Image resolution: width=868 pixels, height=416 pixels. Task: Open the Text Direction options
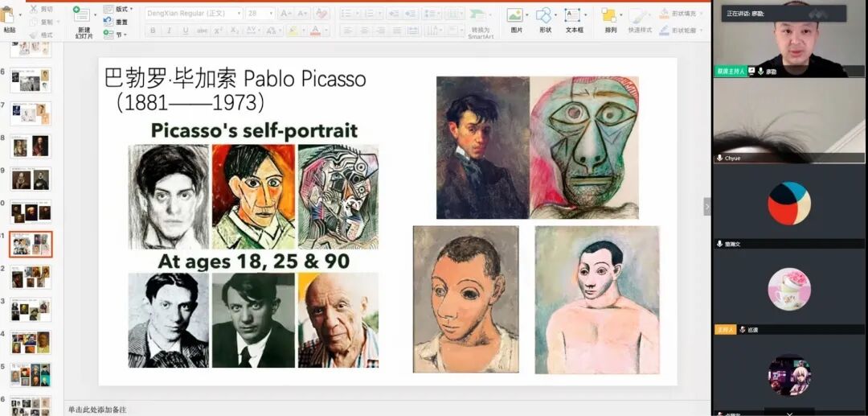434,31
